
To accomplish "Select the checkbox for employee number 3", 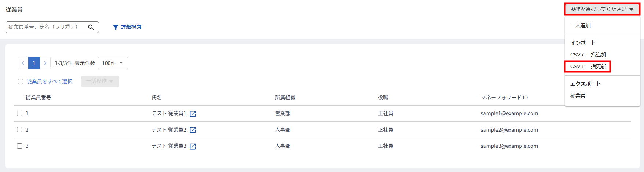I will 19,146.
